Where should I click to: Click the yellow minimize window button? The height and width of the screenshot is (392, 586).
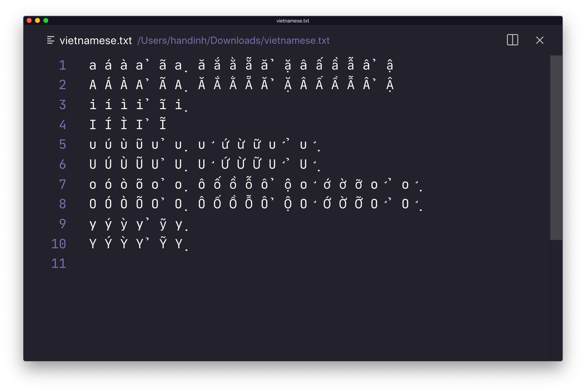(x=37, y=20)
